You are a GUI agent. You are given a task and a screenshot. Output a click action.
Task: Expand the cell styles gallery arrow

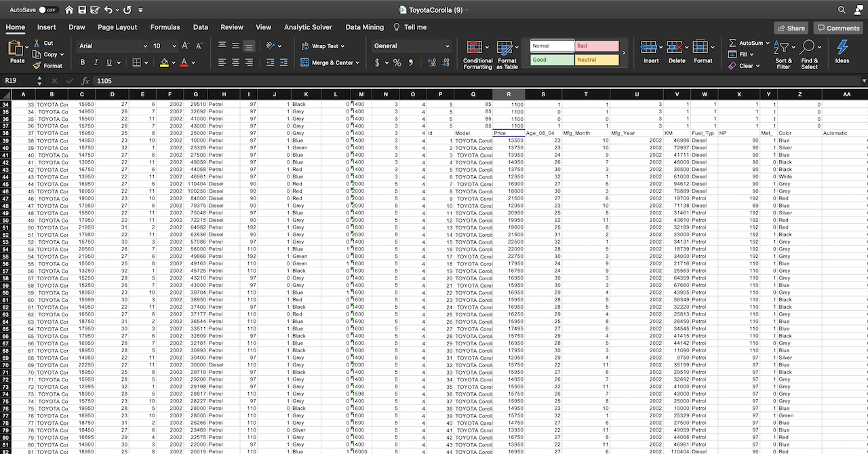(624, 53)
